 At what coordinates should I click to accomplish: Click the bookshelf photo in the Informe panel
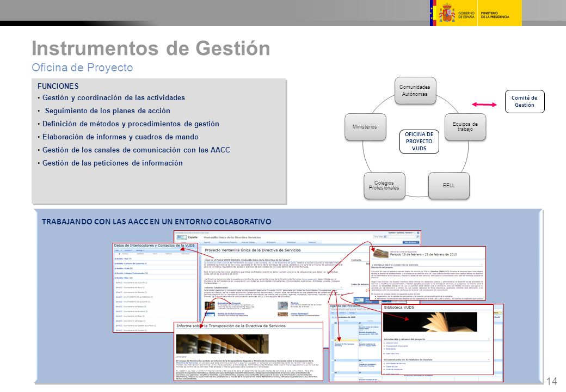pos(222,344)
